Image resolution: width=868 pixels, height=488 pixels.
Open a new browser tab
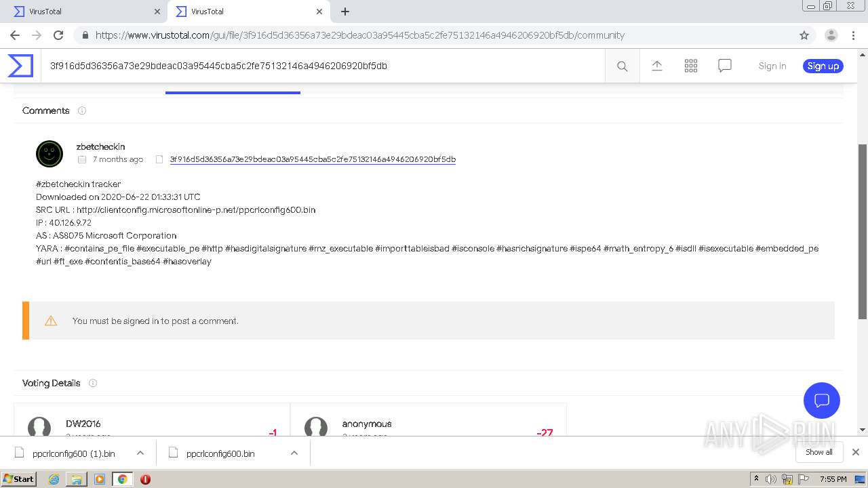(x=345, y=12)
